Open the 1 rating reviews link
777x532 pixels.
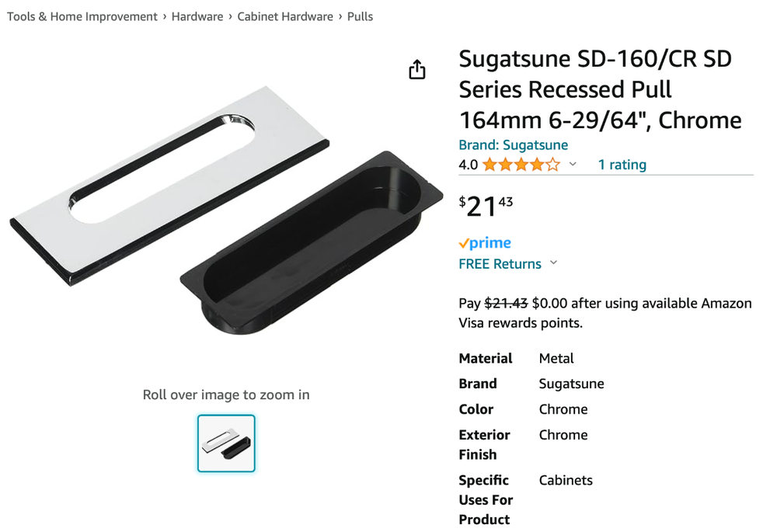[622, 165]
